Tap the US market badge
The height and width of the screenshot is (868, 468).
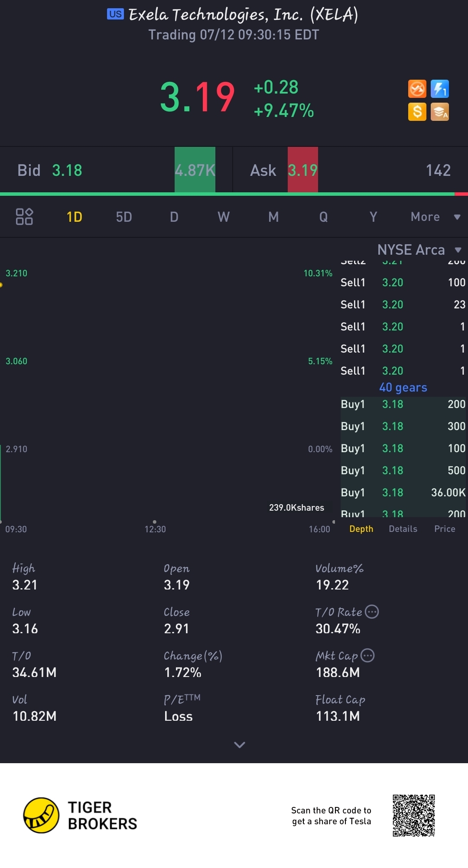click(115, 14)
